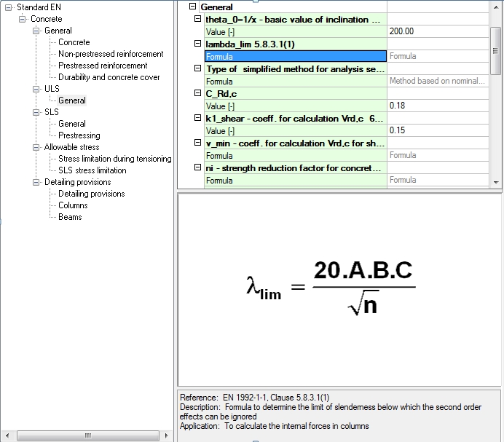Collapse the Standard EN tree node
Image resolution: width=504 pixels, height=442 pixels.
(x=8, y=7)
